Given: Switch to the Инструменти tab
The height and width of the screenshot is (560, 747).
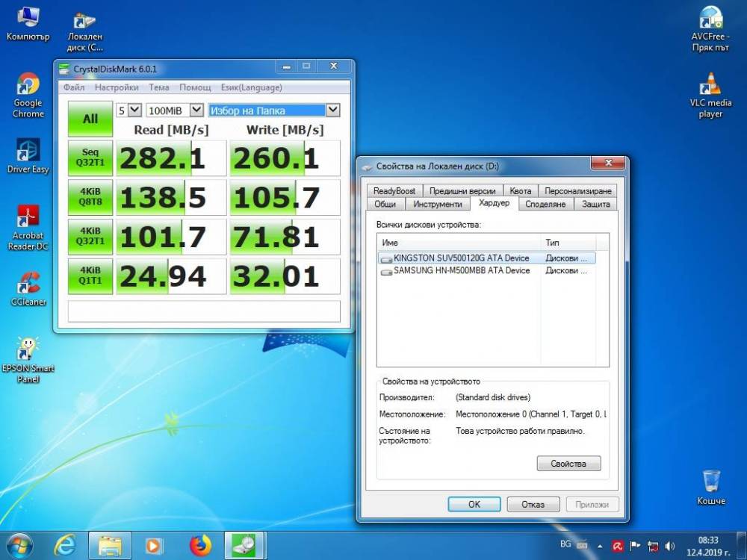Looking at the screenshot, I should pos(437,204).
